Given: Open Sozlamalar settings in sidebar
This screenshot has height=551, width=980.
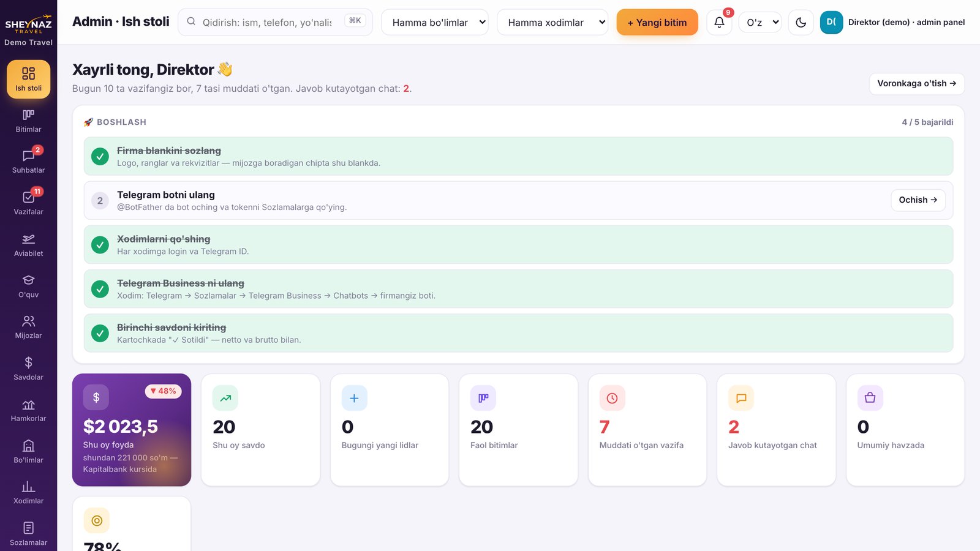Looking at the screenshot, I should click(28, 534).
